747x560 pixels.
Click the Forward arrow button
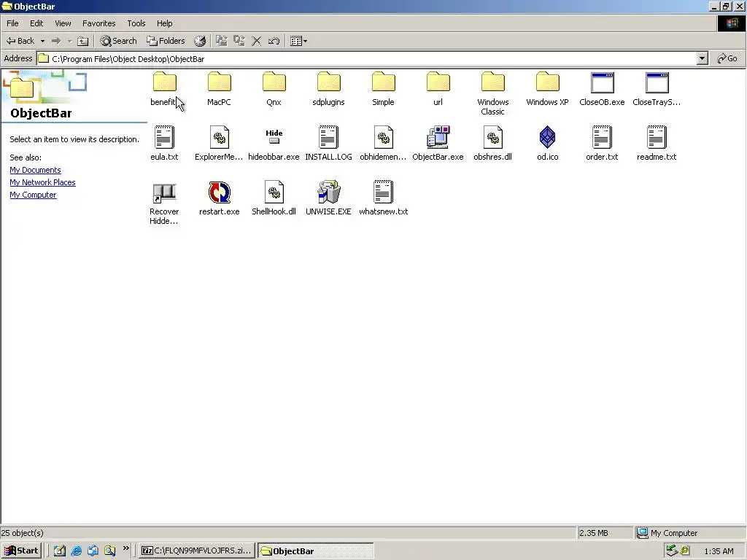(x=56, y=41)
